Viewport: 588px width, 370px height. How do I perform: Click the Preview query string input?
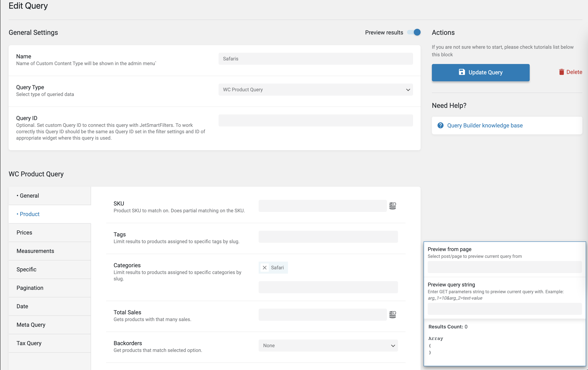click(504, 309)
